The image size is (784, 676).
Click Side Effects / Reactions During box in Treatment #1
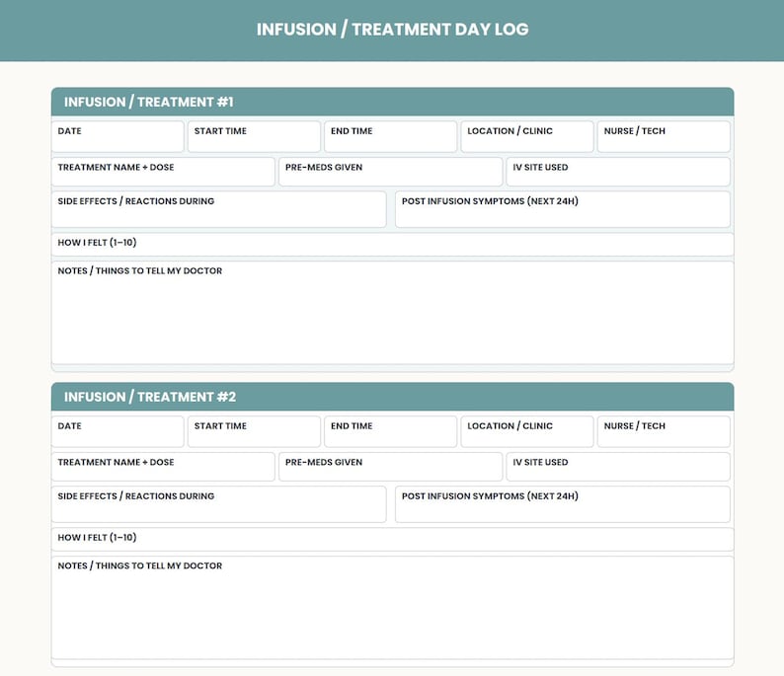pos(219,209)
